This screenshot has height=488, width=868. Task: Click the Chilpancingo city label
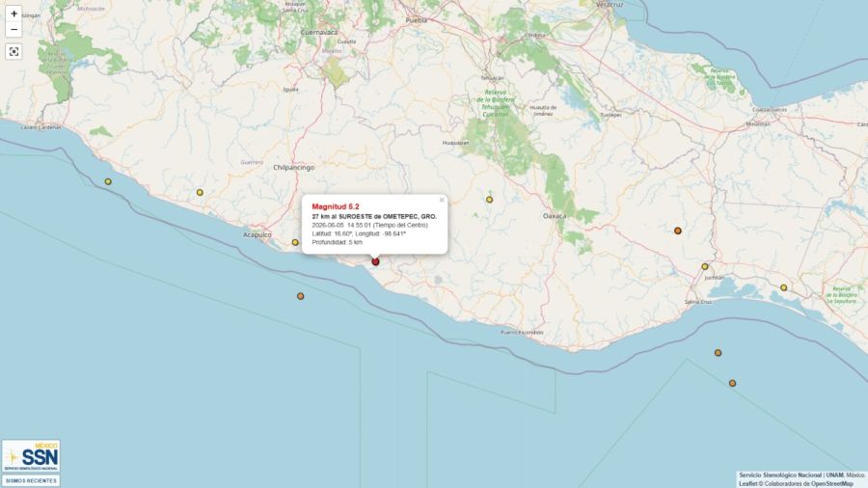click(294, 167)
